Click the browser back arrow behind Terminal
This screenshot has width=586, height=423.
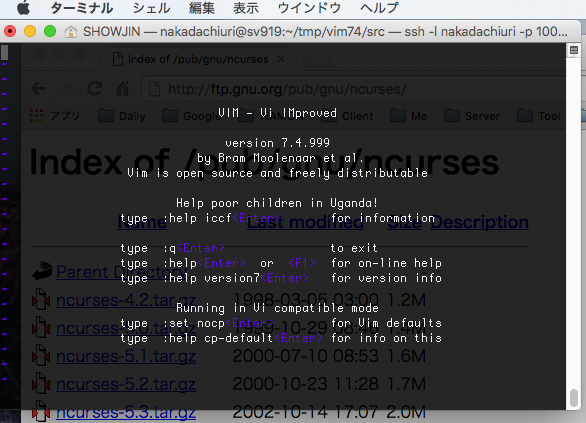(38, 89)
